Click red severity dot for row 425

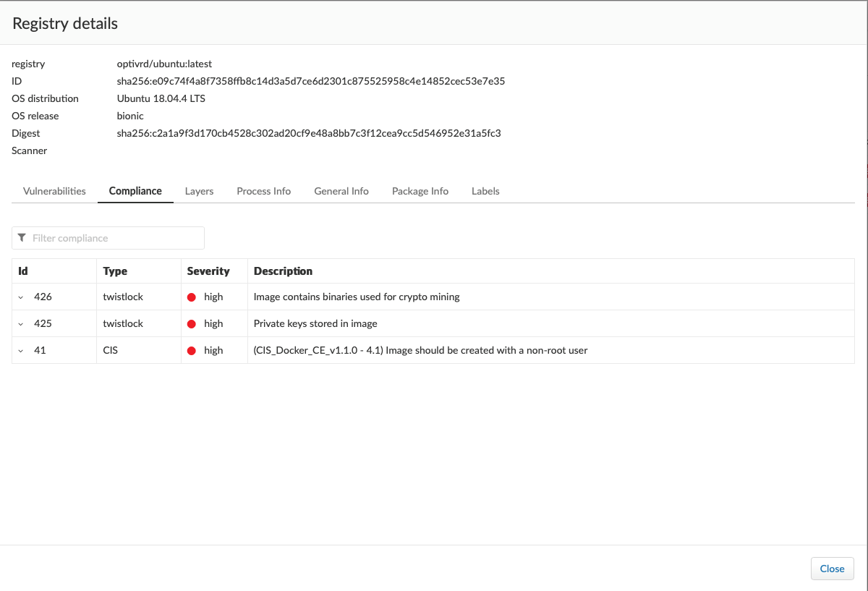[192, 324]
